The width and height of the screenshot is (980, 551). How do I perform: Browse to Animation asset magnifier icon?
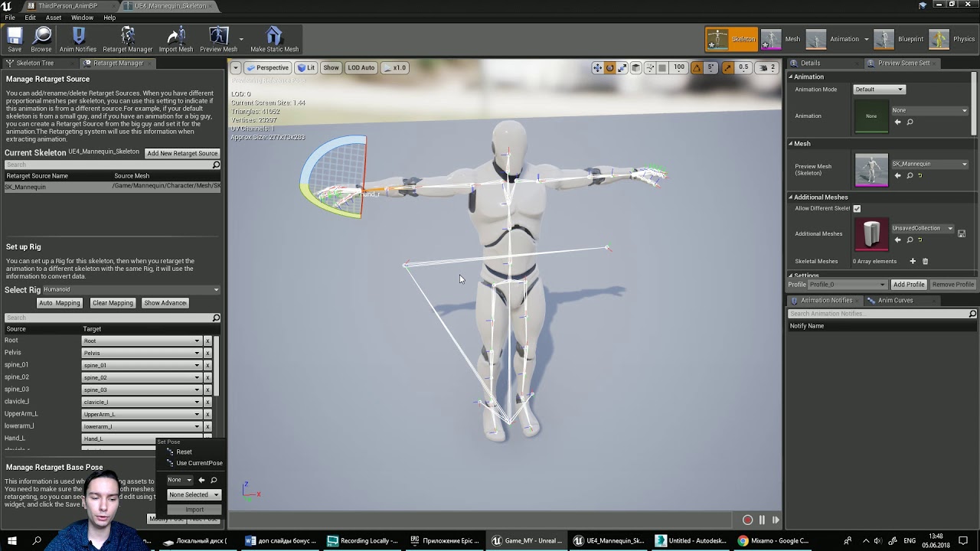tap(910, 122)
